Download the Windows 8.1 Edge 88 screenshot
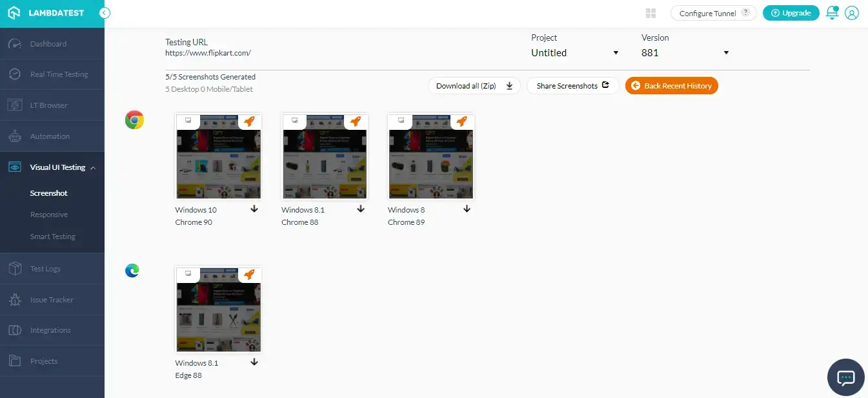 click(x=254, y=362)
